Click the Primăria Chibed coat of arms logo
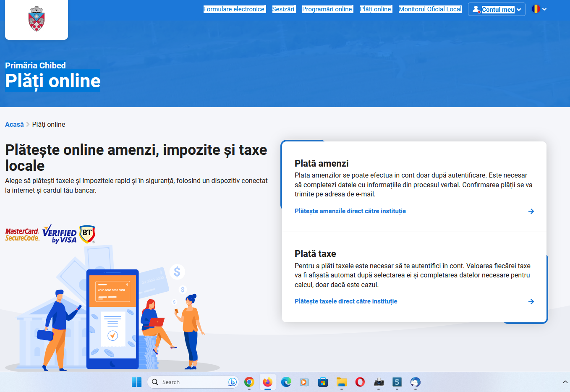The image size is (570, 392). [x=37, y=19]
